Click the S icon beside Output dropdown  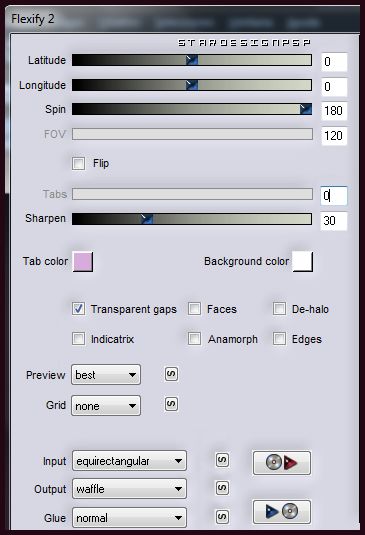click(222, 488)
